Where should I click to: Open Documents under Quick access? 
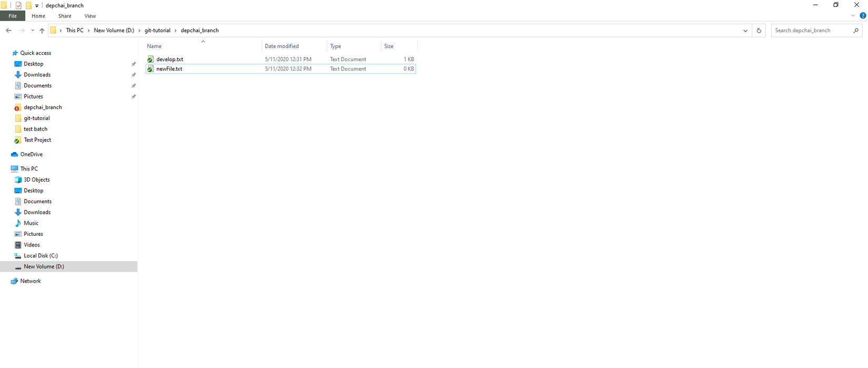coord(37,86)
